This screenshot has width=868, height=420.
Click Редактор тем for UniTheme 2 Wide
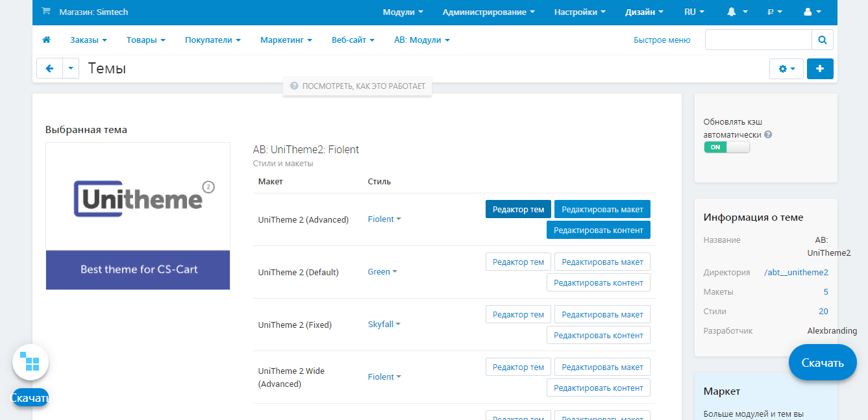(518, 367)
